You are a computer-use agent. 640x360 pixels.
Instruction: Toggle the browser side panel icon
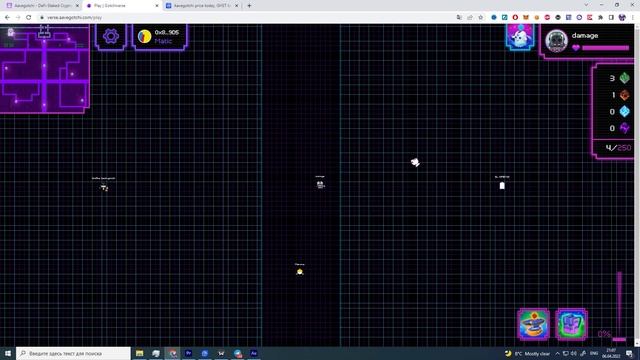[611, 17]
